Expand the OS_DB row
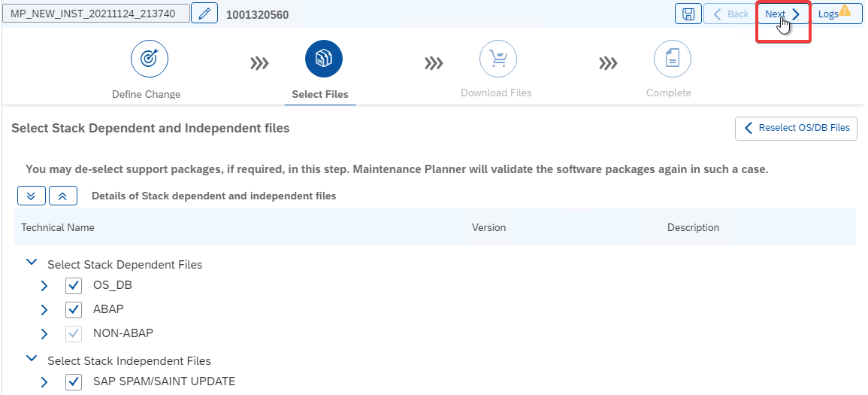This screenshot has height=395, width=868. pyautogui.click(x=44, y=286)
